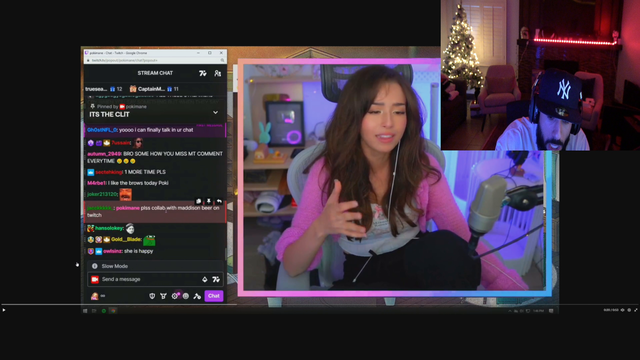
Task: Click username 7ussain in chat
Action: (x=121, y=143)
